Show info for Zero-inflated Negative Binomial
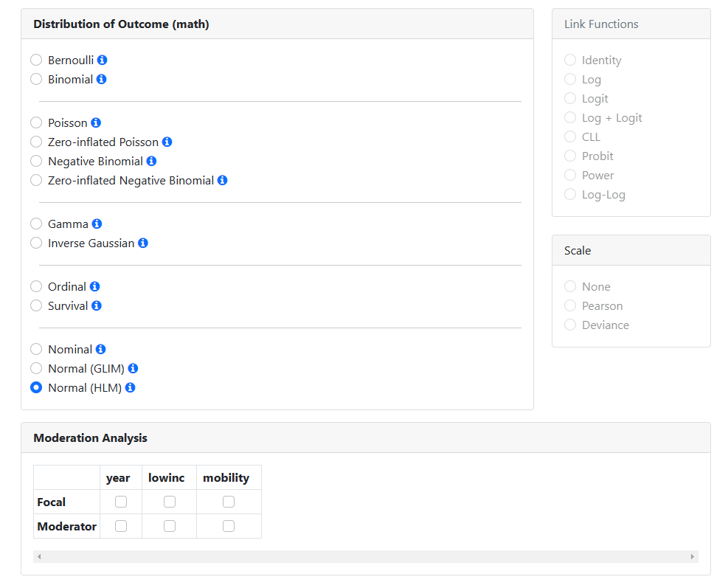This screenshot has width=728, height=588. (x=223, y=180)
